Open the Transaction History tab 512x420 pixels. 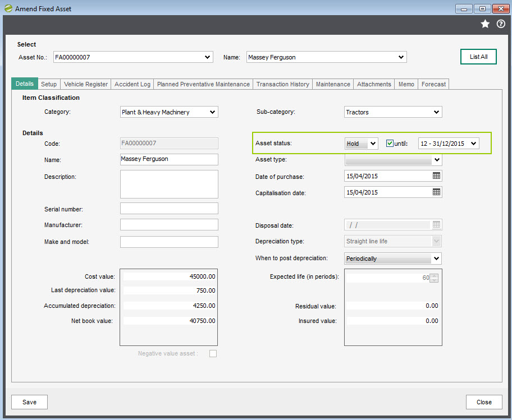(282, 84)
